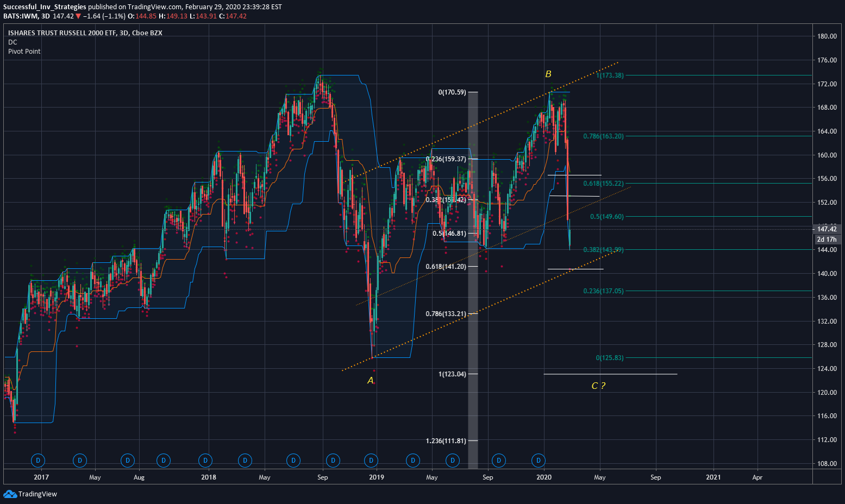The image size is (845, 504).
Task: Click the last D dividend marker near 2020
Action: (539, 461)
